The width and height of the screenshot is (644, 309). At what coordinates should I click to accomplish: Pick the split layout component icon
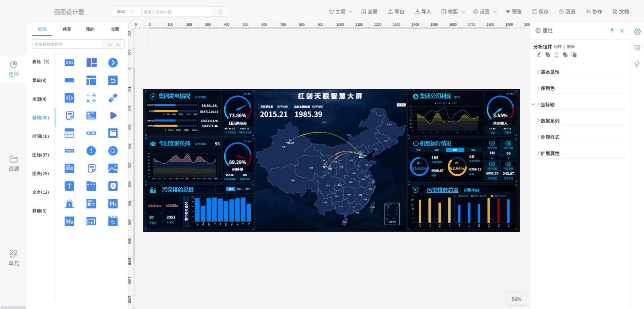point(91,63)
